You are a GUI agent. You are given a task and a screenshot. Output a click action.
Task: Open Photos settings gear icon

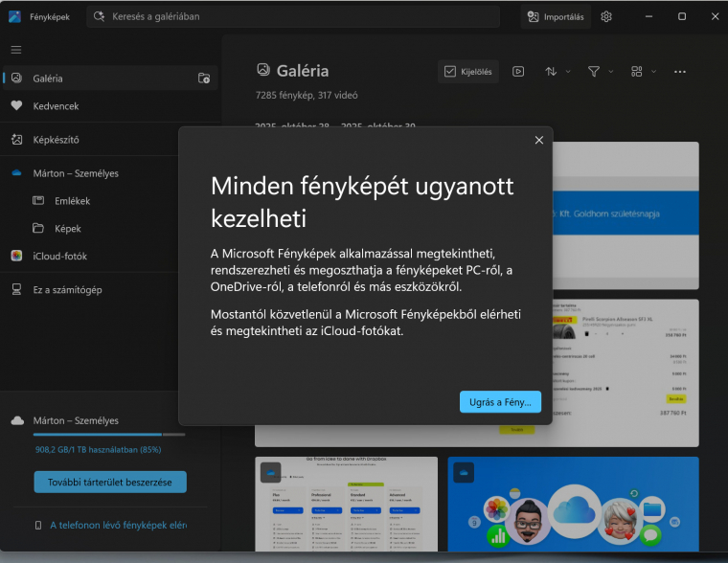606,16
